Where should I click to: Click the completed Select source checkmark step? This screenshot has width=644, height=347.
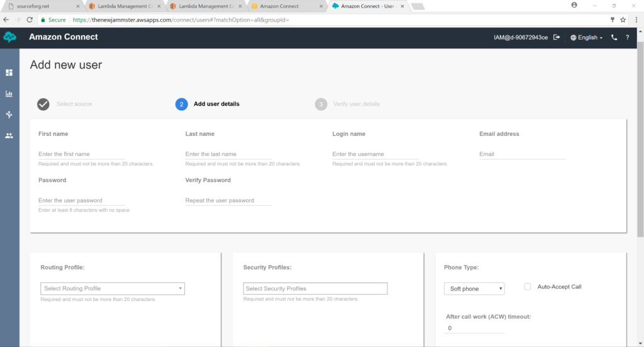(43, 104)
